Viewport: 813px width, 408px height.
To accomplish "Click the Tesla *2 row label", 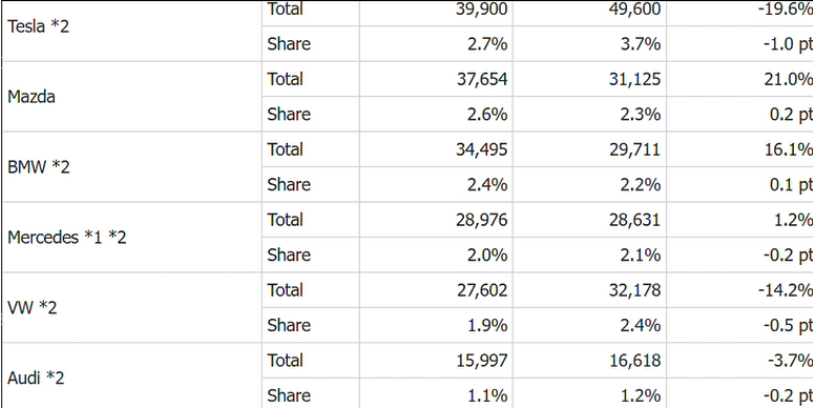I will click(38, 26).
